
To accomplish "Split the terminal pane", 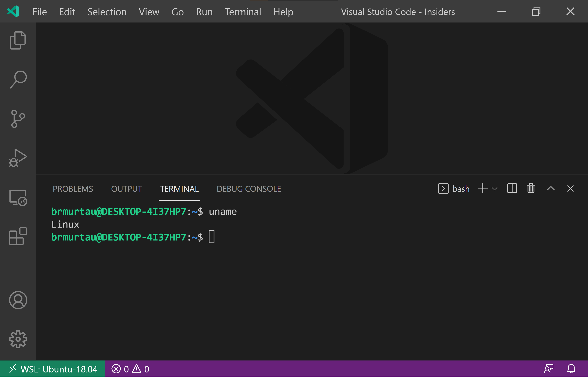I will (512, 188).
